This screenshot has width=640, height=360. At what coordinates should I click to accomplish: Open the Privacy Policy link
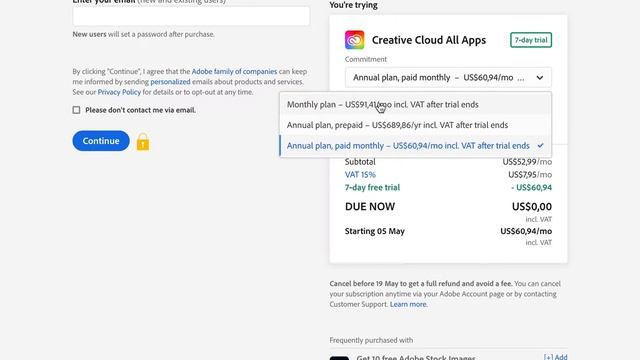(119, 92)
